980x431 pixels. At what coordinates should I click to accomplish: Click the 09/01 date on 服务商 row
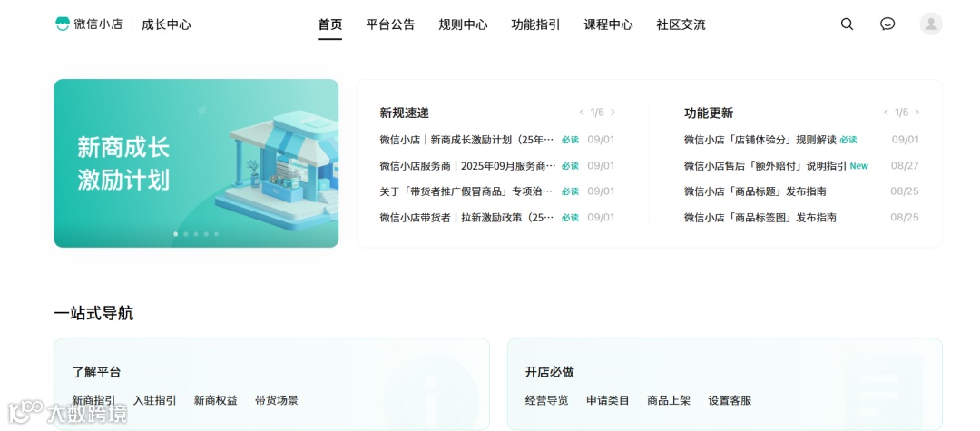pyautogui.click(x=601, y=166)
